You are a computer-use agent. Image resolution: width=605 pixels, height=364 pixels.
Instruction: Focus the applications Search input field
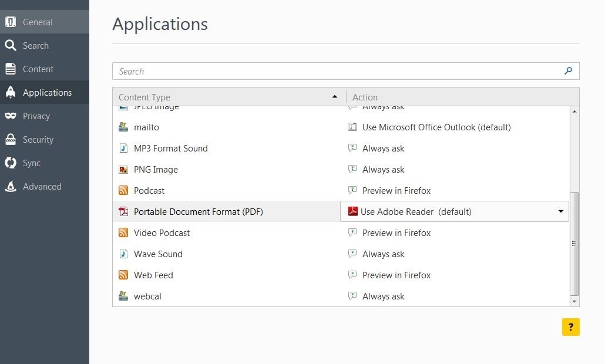346,71
